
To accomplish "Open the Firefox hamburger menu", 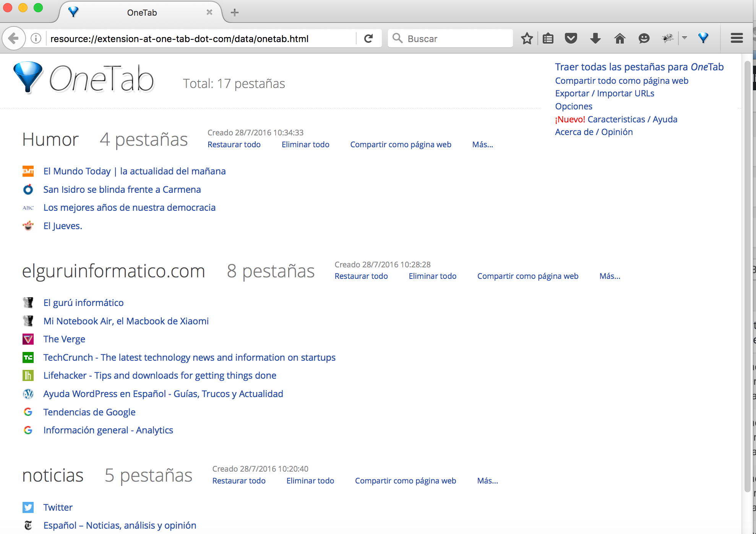I will 737,38.
